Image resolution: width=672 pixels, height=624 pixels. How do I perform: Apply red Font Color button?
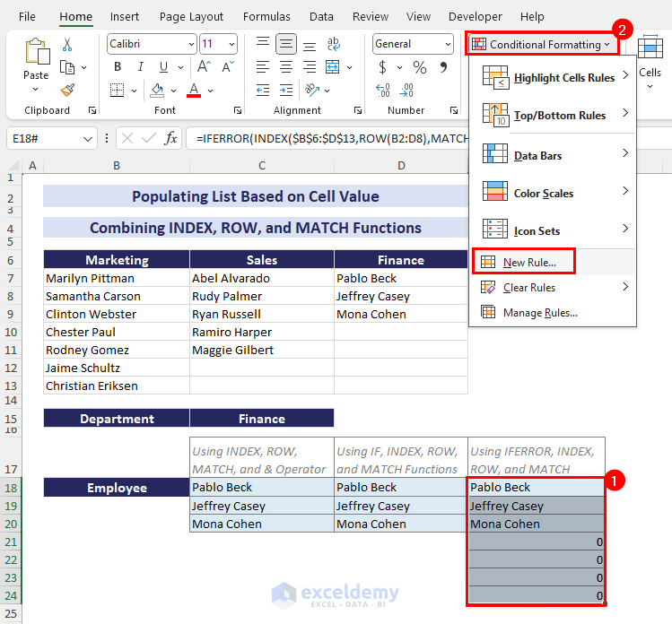point(194,90)
